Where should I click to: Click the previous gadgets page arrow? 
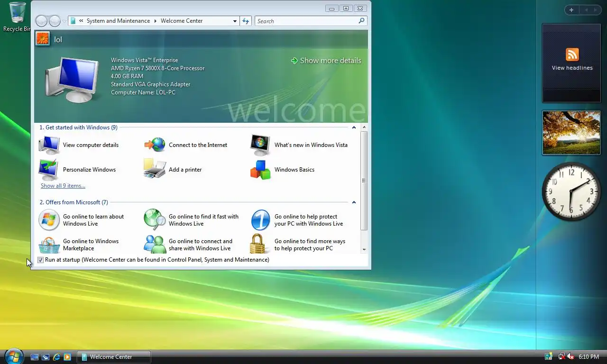point(586,10)
